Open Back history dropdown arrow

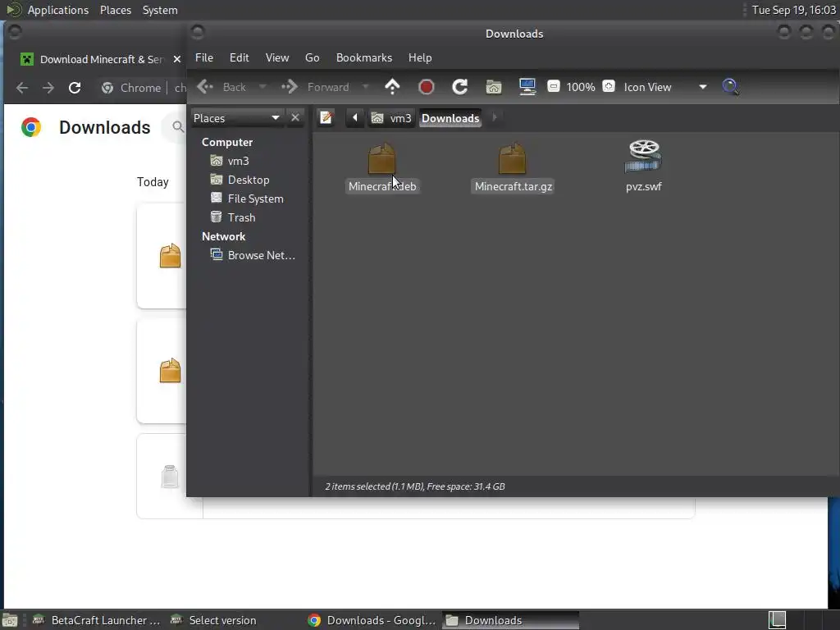[x=262, y=87]
